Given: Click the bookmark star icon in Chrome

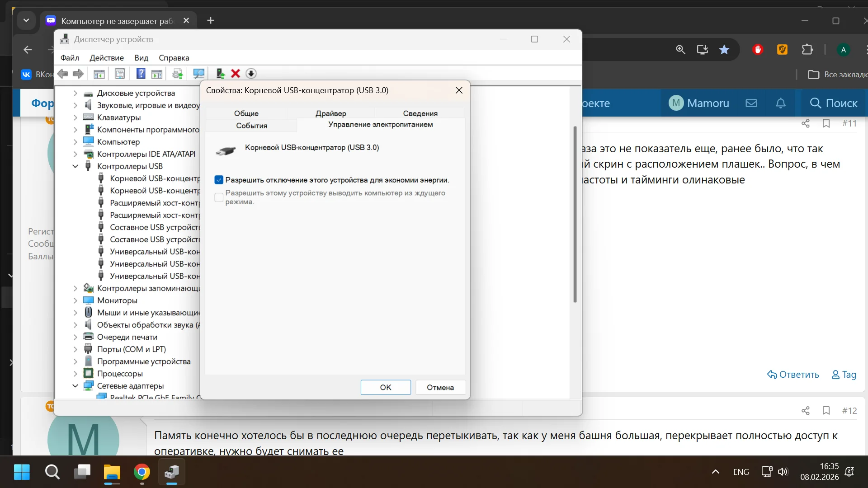Looking at the screenshot, I should (x=724, y=50).
